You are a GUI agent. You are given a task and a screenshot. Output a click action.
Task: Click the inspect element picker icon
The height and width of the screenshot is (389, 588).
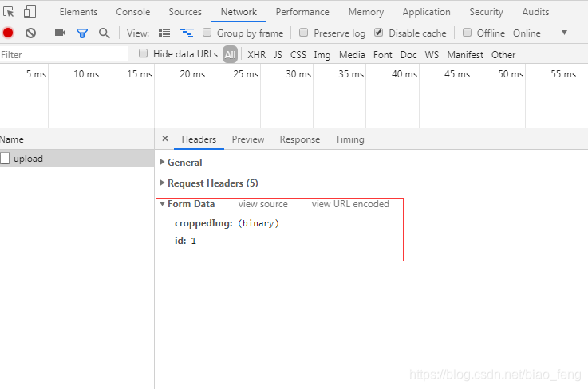tap(9, 12)
